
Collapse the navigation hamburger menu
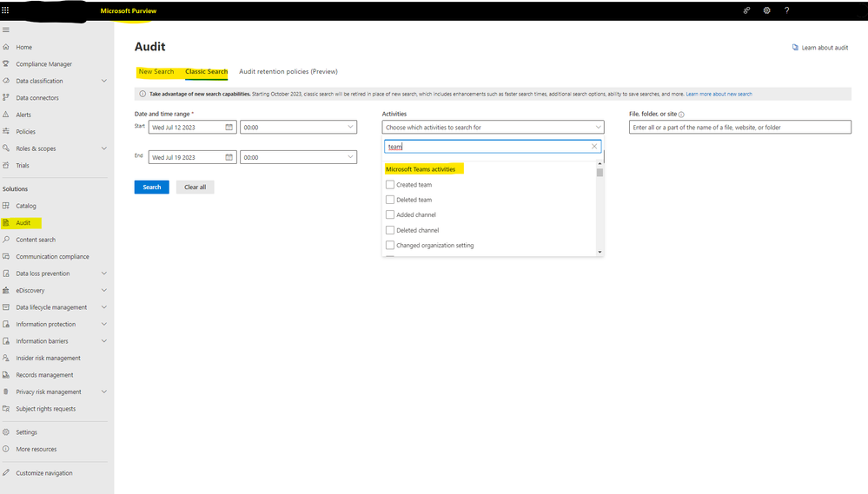[6, 30]
